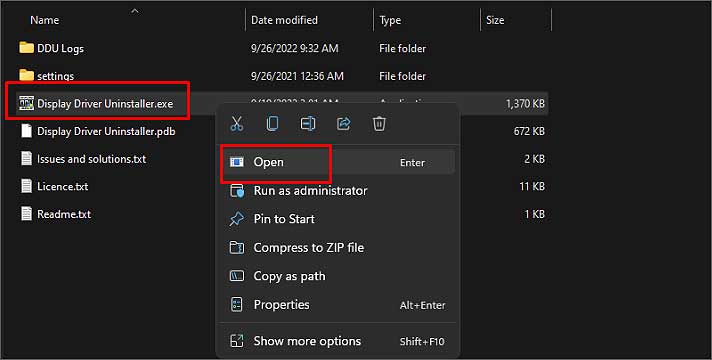Choose Copy as path
Viewport: 712px width, 360px height.
tap(338, 276)
